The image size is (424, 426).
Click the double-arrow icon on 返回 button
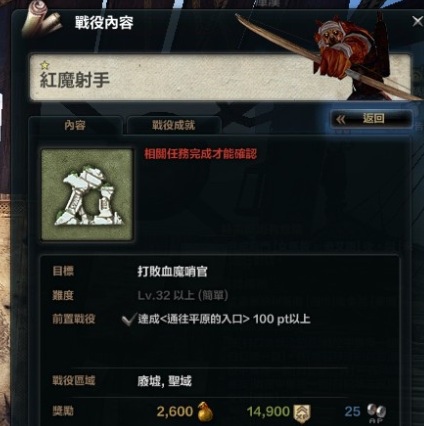click(x=341, y=119)
